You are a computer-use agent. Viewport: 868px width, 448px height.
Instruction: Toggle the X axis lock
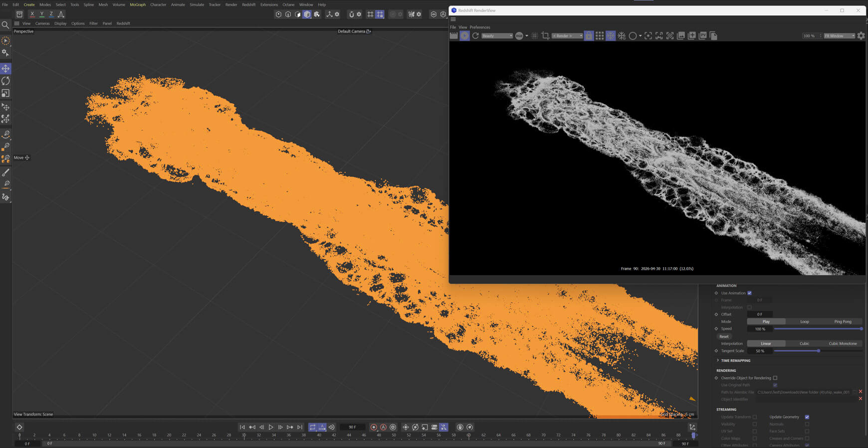point(32,14)
